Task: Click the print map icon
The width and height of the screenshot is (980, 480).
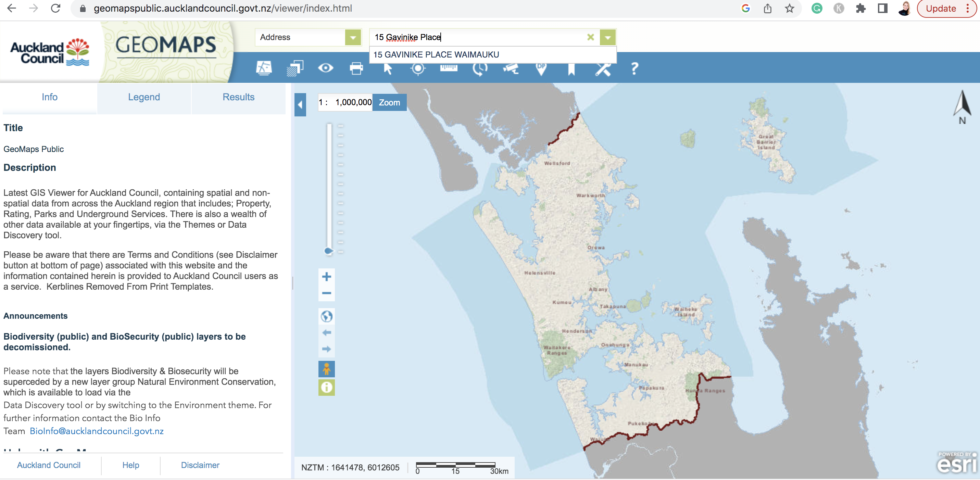Action: (x=356, y=68)
